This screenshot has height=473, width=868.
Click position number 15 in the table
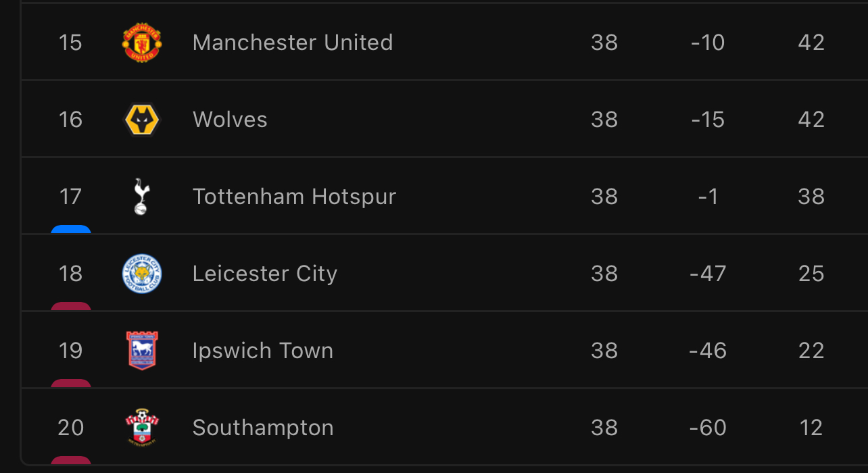[70, 43]
